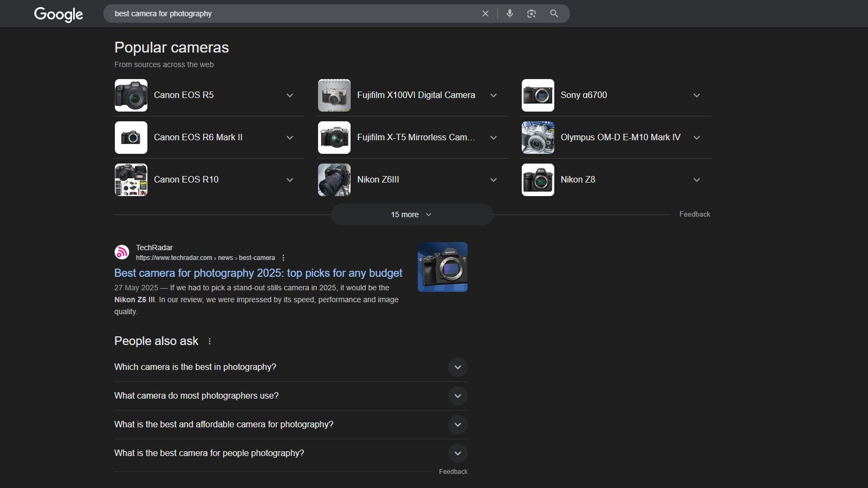Send feedback on Popular cameras section

point(695,214)
